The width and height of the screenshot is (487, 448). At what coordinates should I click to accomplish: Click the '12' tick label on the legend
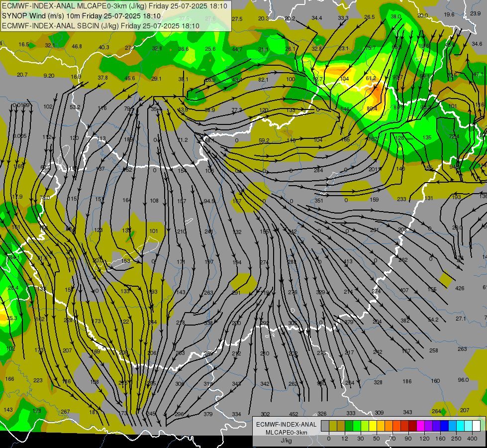[x=345, y=439]
